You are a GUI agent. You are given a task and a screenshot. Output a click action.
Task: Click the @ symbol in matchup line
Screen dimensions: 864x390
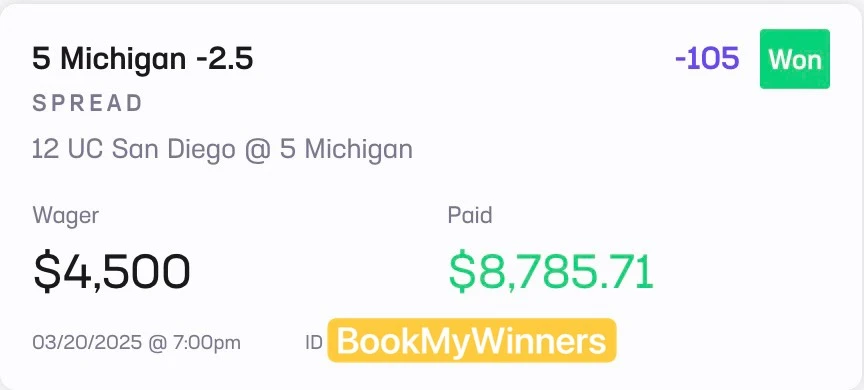(257, 150)
